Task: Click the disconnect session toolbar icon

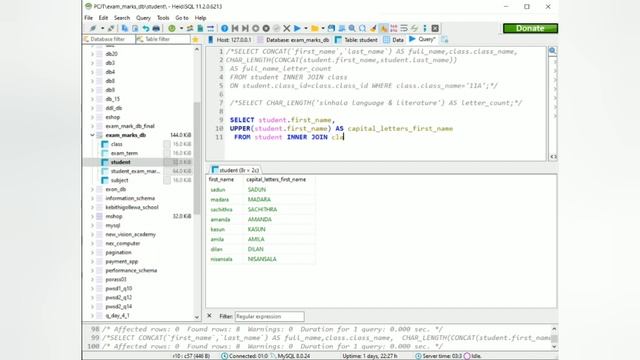Action: click(x=111, y=28)
